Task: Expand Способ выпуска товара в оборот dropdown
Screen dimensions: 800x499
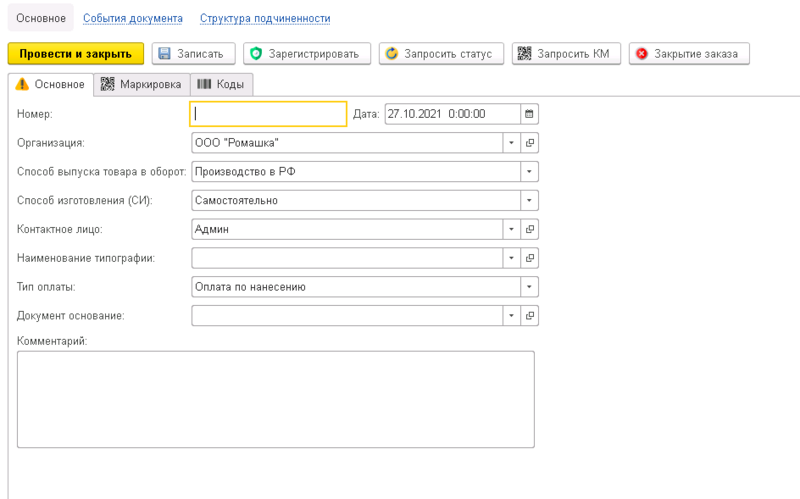Action: (x=529, y=172)
